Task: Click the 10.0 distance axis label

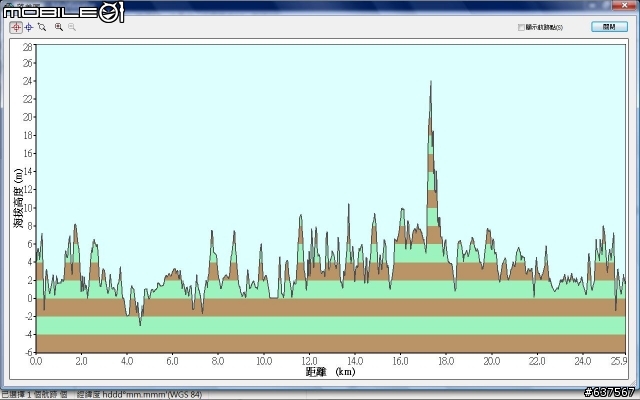Action: (x=264, y=361)
